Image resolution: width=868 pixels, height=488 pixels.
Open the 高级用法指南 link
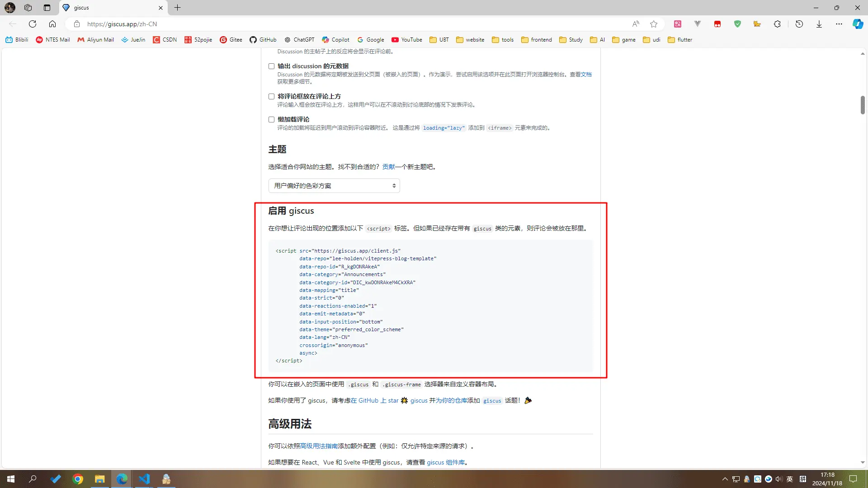pos(319,446)
